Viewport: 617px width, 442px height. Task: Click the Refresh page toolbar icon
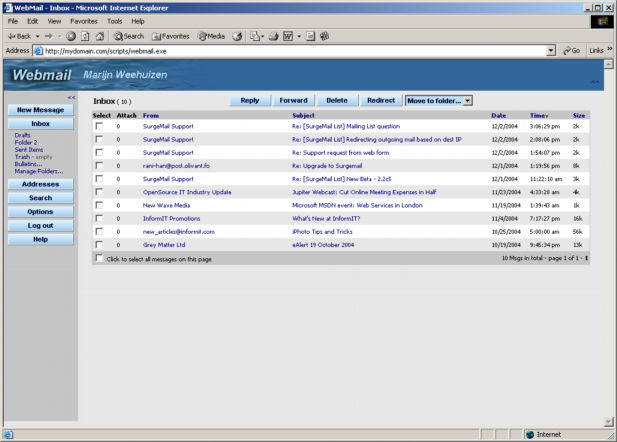pos(86,36)
